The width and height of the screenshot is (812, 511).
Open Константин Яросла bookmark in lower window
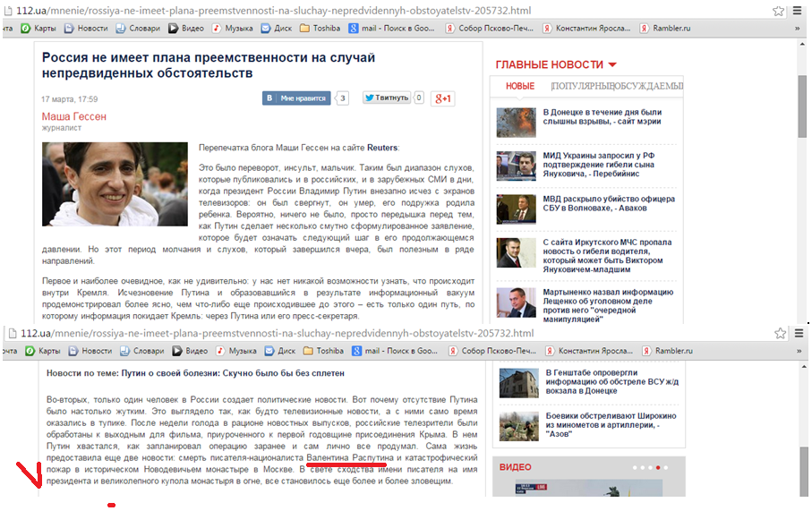(590, 351)
